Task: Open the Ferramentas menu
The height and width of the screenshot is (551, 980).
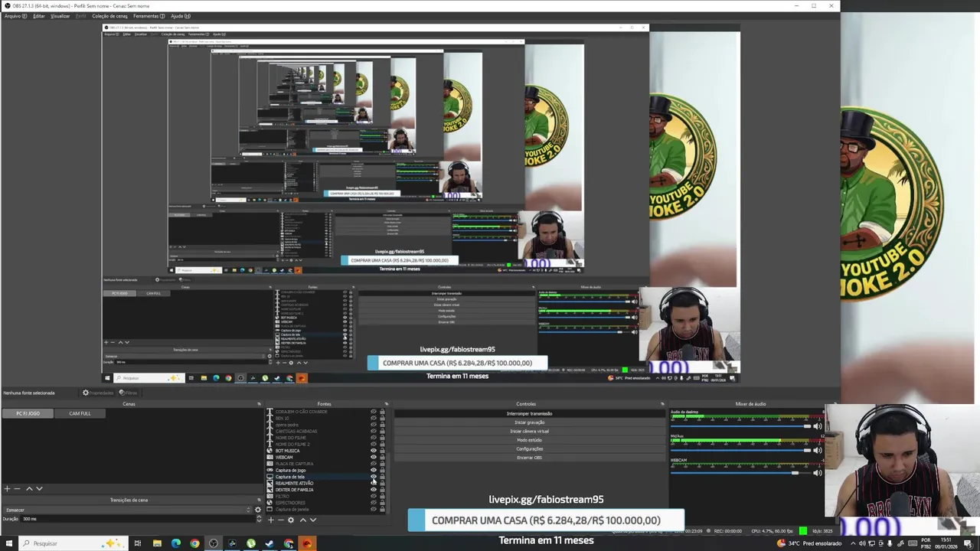Action: point(149,16)
